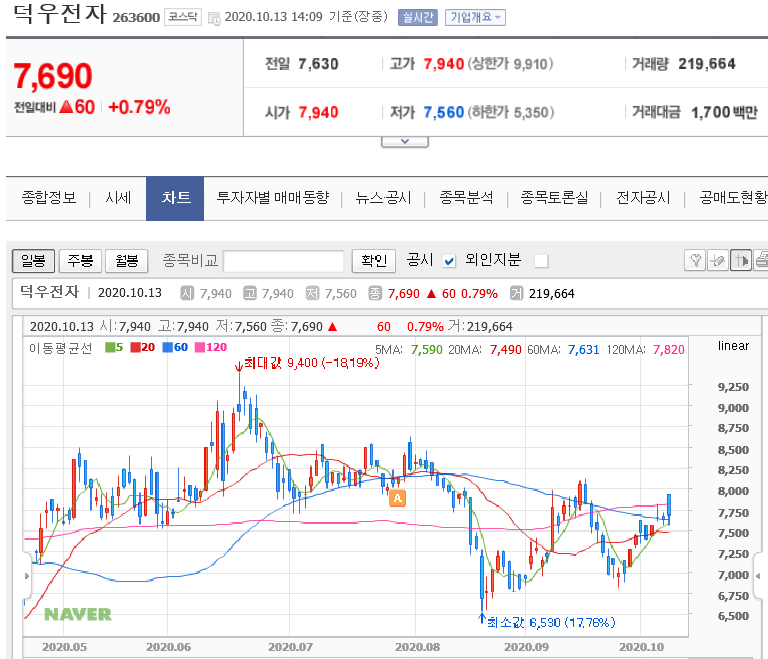Image resolution: width=768 pixels, height=659 pixels.
Task: Open the 시세 tab
Action: (x=118, y=198)
